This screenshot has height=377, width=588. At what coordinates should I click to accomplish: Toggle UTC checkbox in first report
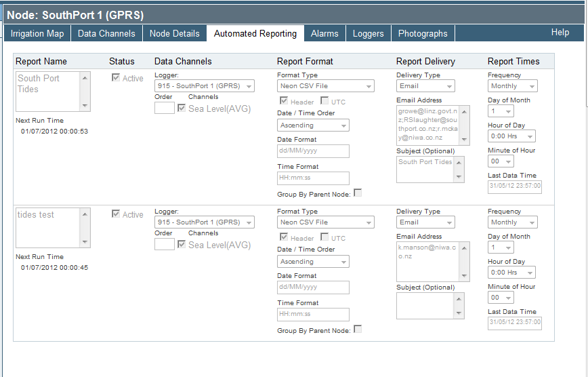coord(324,102)
